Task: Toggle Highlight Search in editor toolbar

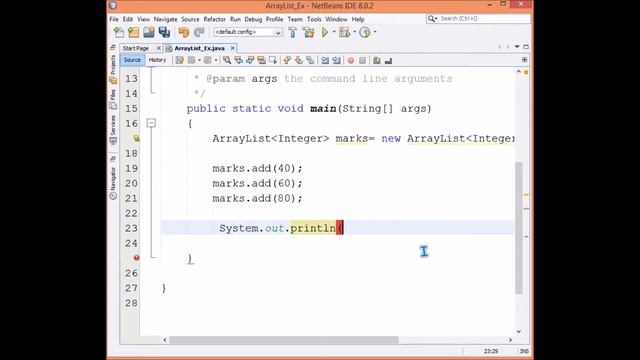Action: pyautogui.click(x=261, y=60)
